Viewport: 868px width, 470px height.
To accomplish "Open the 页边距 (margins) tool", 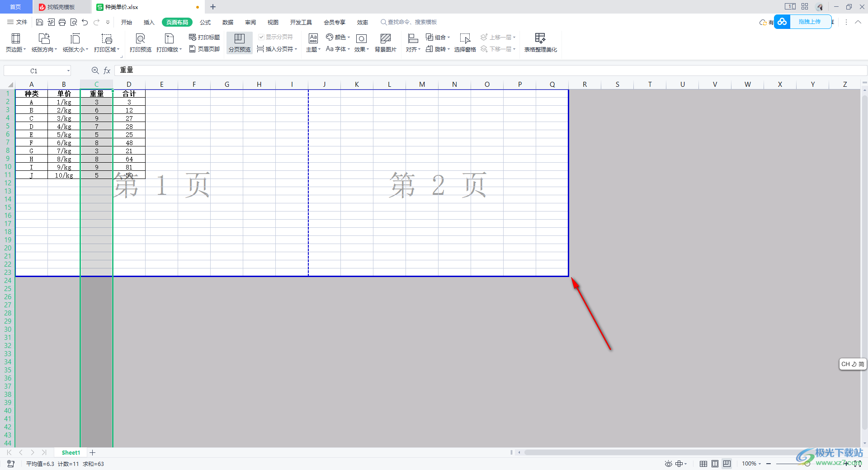I will pos(16,43).
